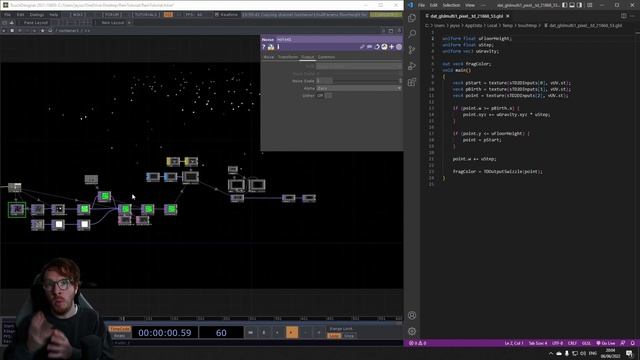
Task: Open VS Code customize layout icon
Action: coord(589,5)
